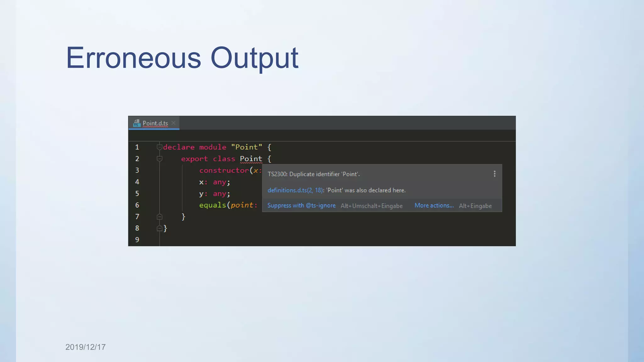Collapse the declare module block at line 1
Viewport: 644px width, 362px height.
click(159, 147)
